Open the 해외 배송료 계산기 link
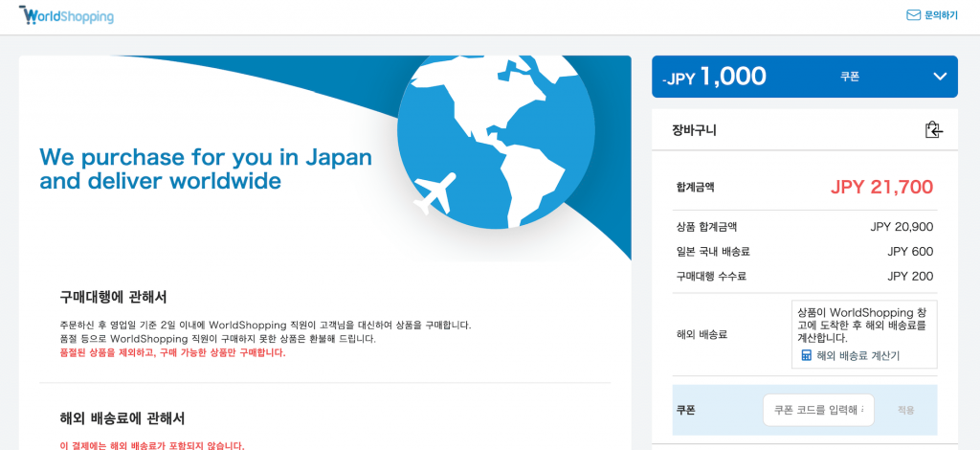The image size is (980, 450). pos(857,355)
